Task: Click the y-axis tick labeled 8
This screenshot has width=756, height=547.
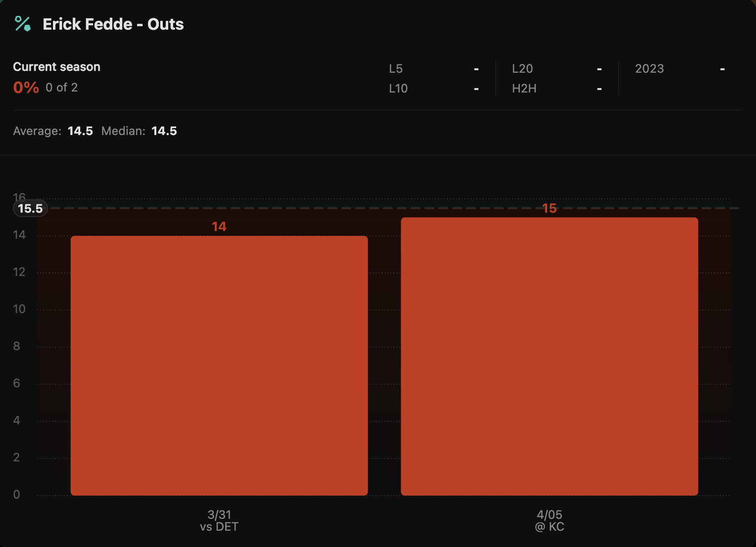Action: pos(17,346)
